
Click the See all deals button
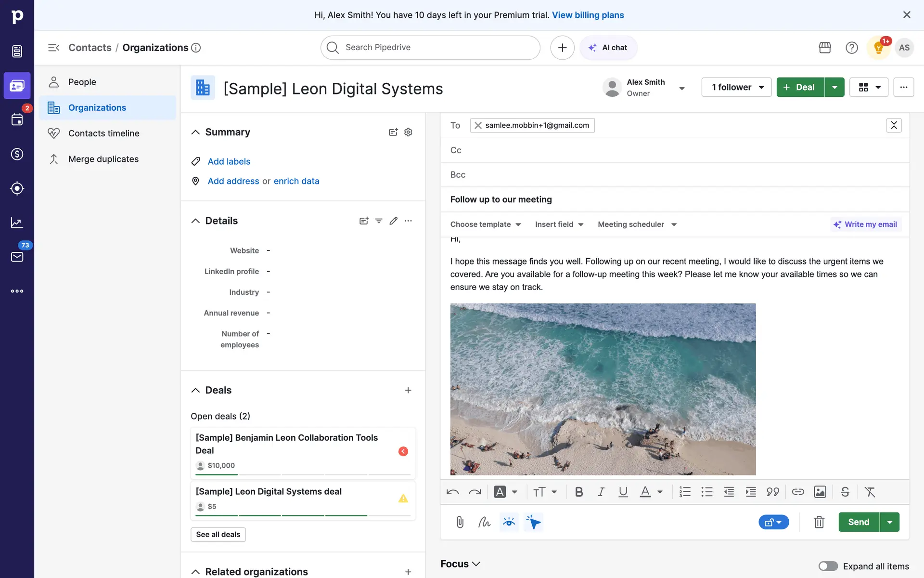click(x=218, y=534)
